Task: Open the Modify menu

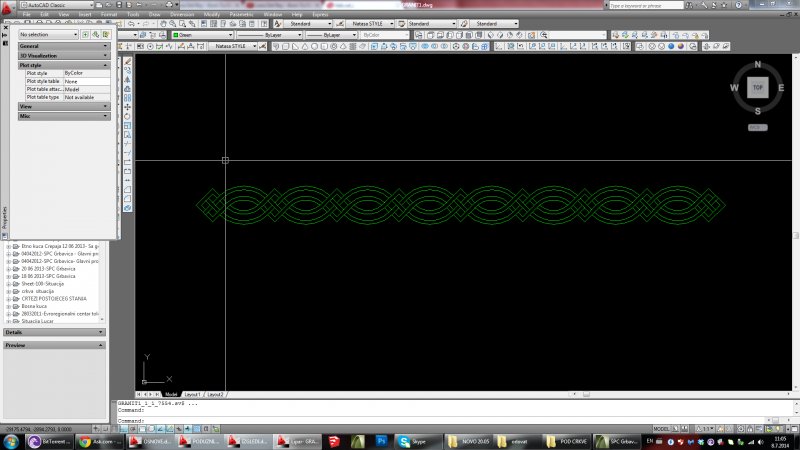Action: point(212,14)
